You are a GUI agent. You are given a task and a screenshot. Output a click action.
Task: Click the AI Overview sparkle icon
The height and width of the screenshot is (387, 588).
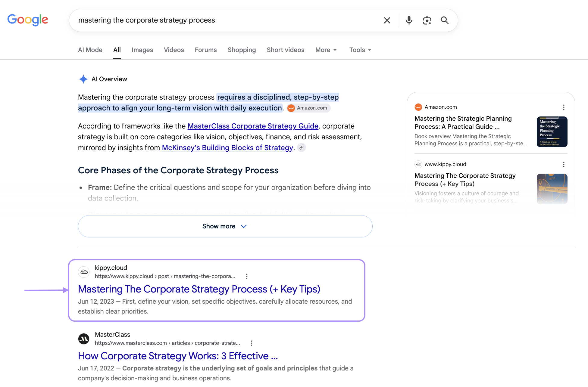point(83,79)
